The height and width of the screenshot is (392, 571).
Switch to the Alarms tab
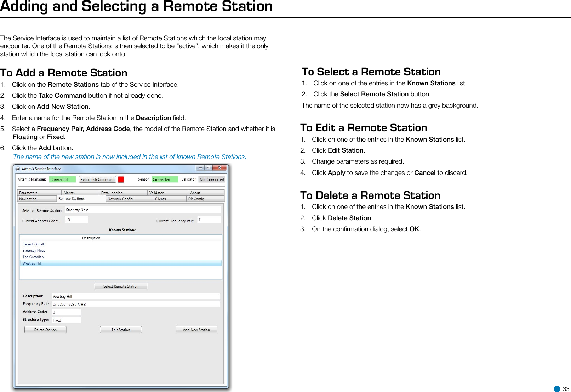80,193
